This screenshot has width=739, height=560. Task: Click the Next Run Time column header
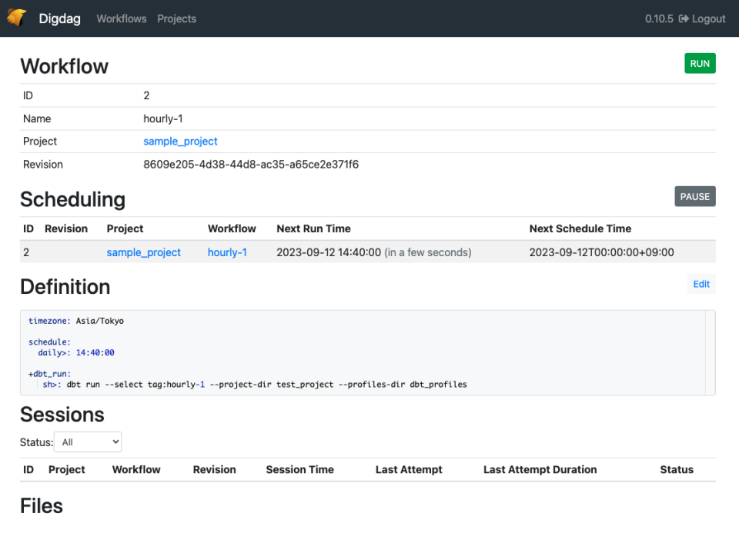(313, 228)
